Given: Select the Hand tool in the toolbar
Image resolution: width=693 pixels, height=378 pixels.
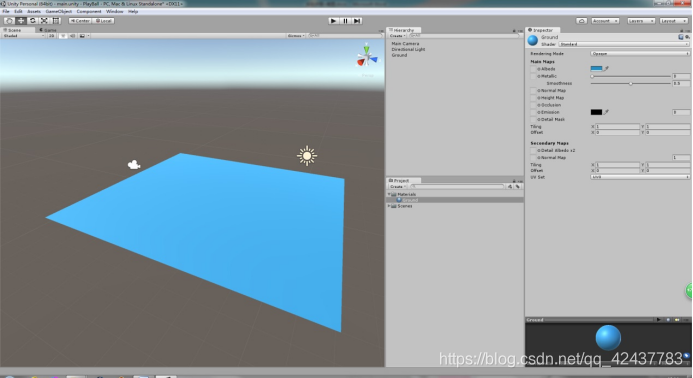Looking at the screenshot, I should 9,21.
